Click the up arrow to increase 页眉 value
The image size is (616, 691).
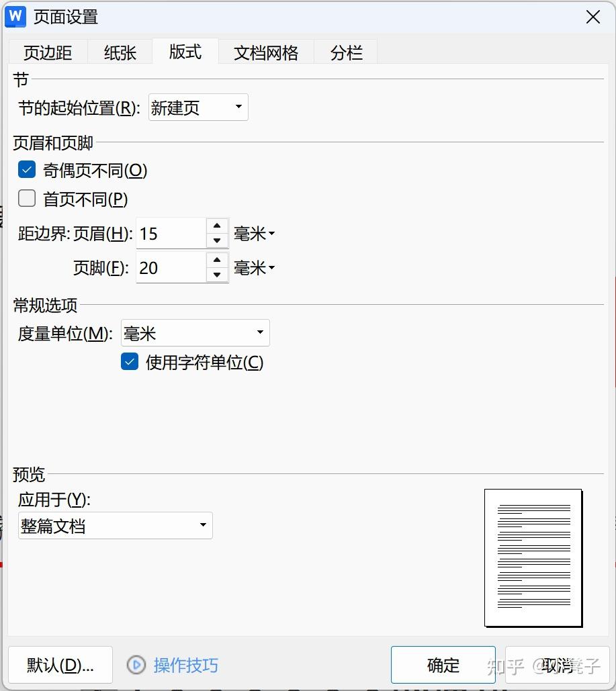point(218,226)
